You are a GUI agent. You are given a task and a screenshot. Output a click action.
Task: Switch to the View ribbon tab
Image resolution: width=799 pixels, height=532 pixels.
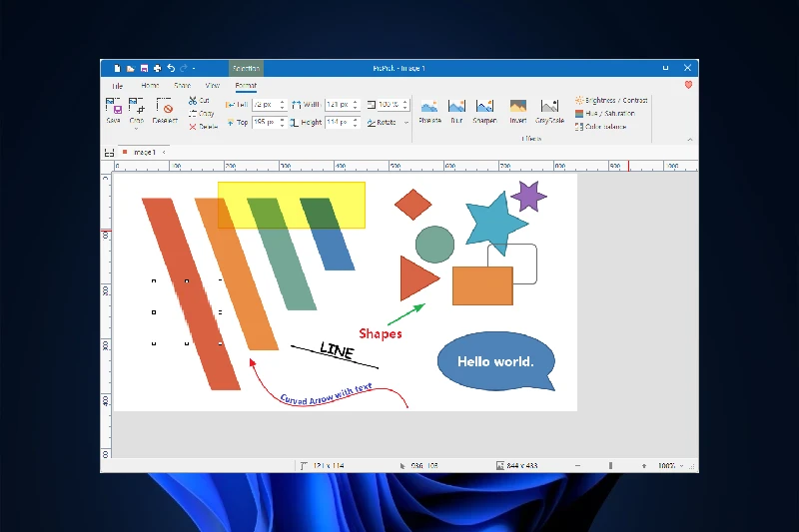[x=213, y=86]
